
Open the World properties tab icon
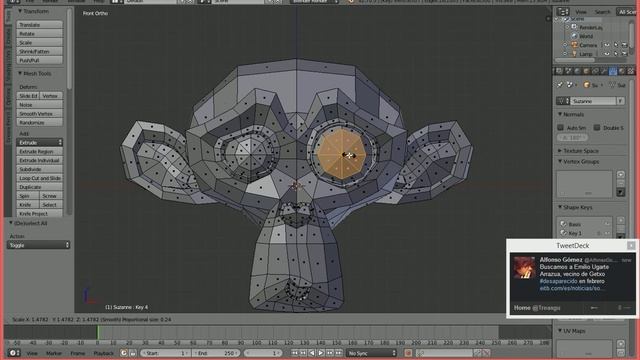[577, 71]
